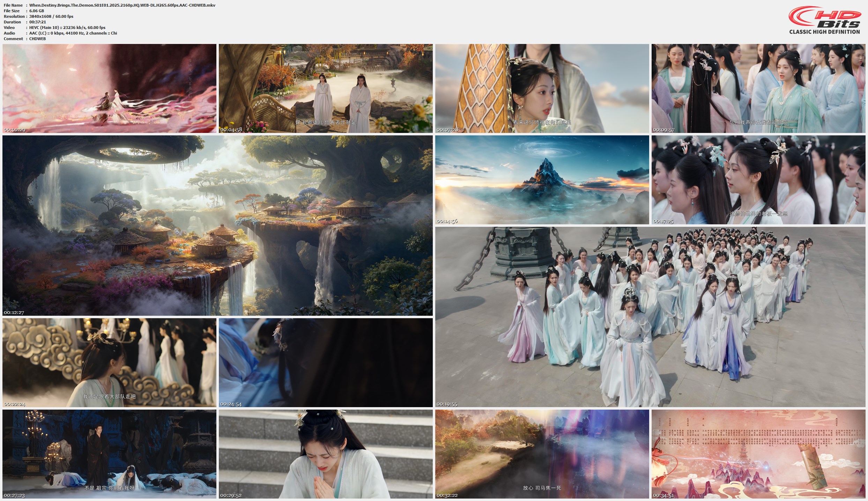Select the large courtyard crowd thumbnail 00:19:55

tap(650, 317)
